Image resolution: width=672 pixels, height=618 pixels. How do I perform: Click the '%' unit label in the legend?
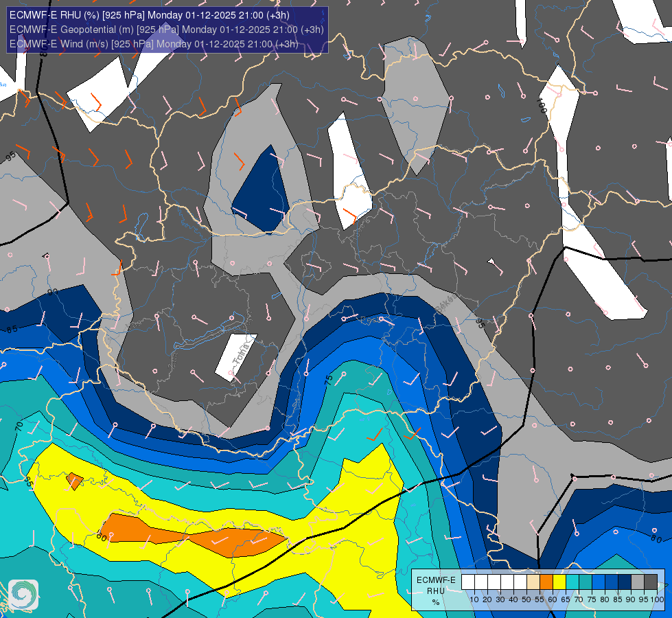pyautogui.click(x=436, y=602)
